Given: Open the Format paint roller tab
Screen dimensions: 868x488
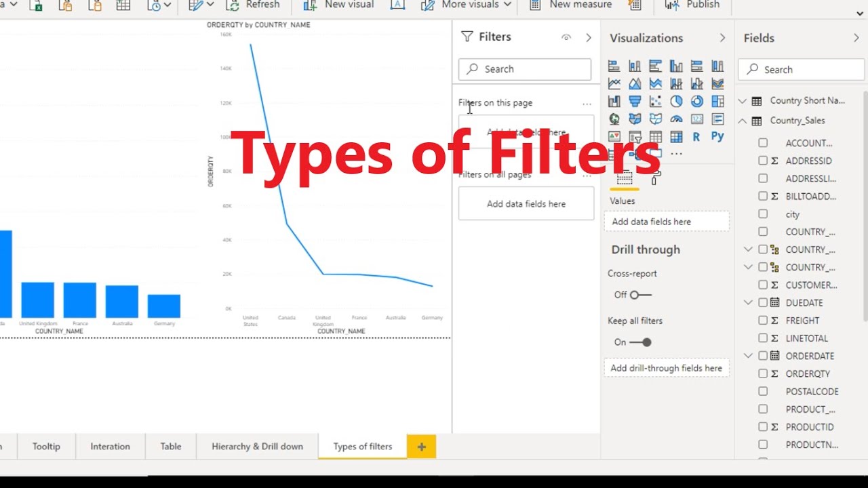Looking at the screenshot, I should click(x=655, y=178).
